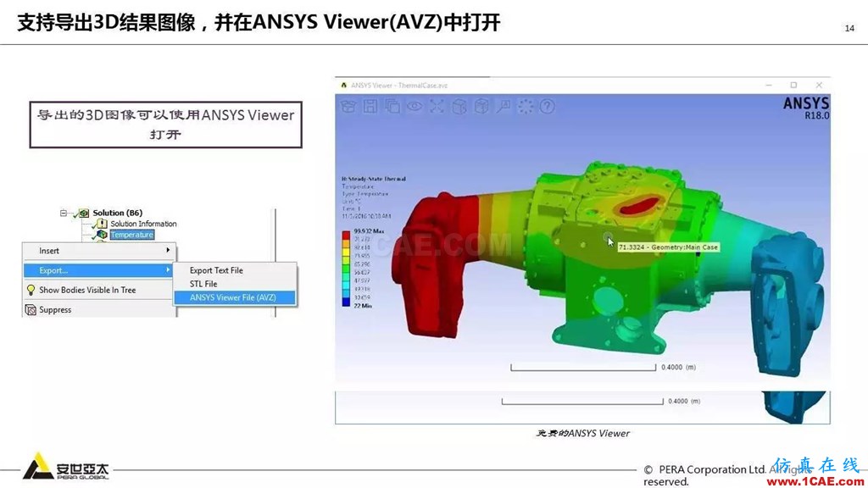
Task: Maximize the ANSYS Viewer window
Action: [x=793, y=86]
